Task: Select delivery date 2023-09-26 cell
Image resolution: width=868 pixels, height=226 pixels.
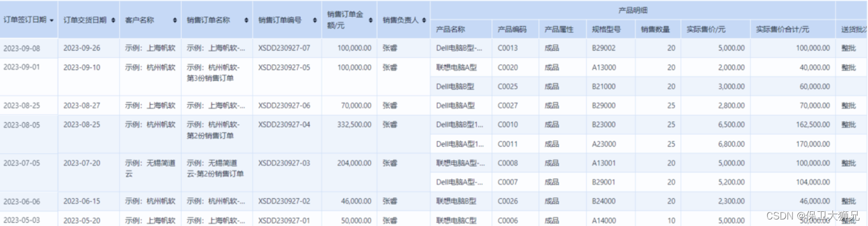Action: click(x=82, y=48)
